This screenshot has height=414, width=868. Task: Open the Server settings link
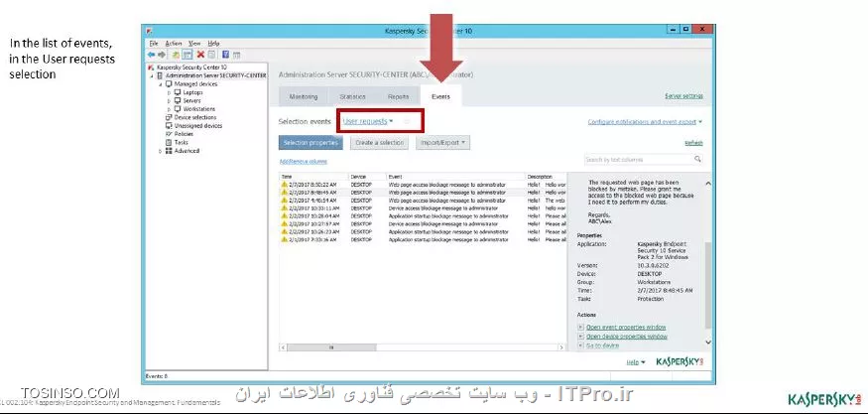(x=683, y=96)
